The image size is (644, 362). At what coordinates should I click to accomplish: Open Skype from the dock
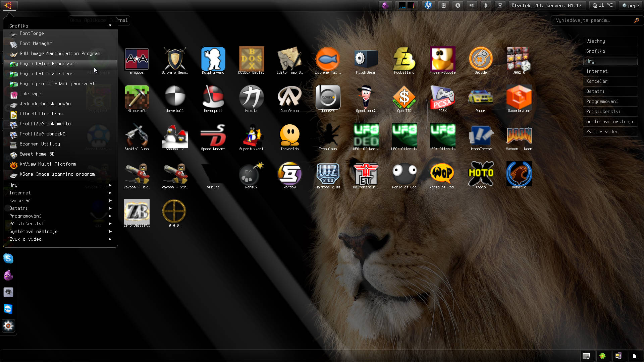8,258
